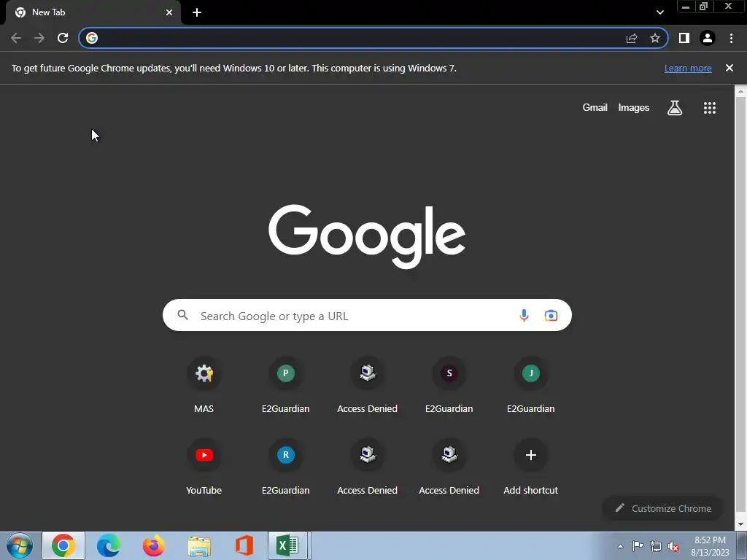The width and height of the screenshot is (747, 560).
Task: Open Google Images link
Action: [x=634, y=108]
